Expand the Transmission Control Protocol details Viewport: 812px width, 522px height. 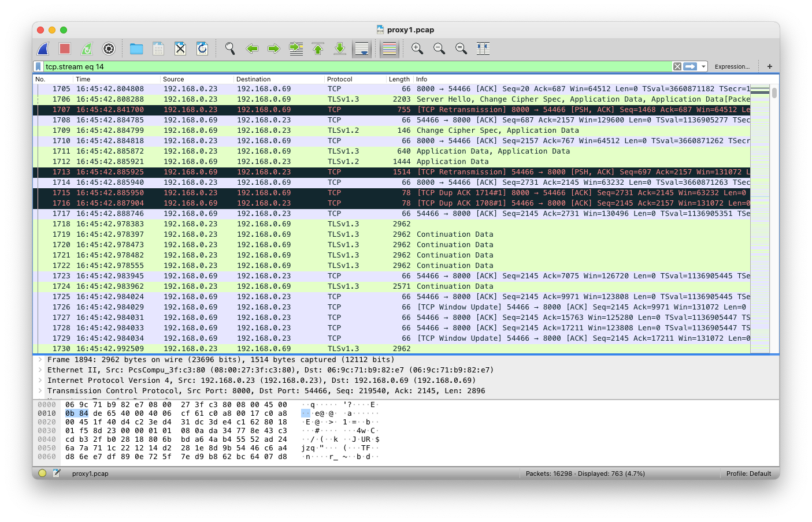coord(39,391)
